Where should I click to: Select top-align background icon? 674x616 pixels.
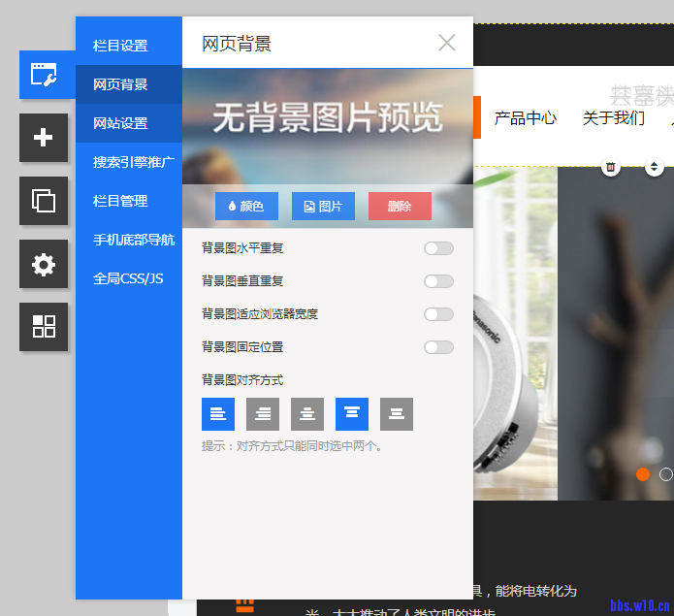click(x=352, y=414)
